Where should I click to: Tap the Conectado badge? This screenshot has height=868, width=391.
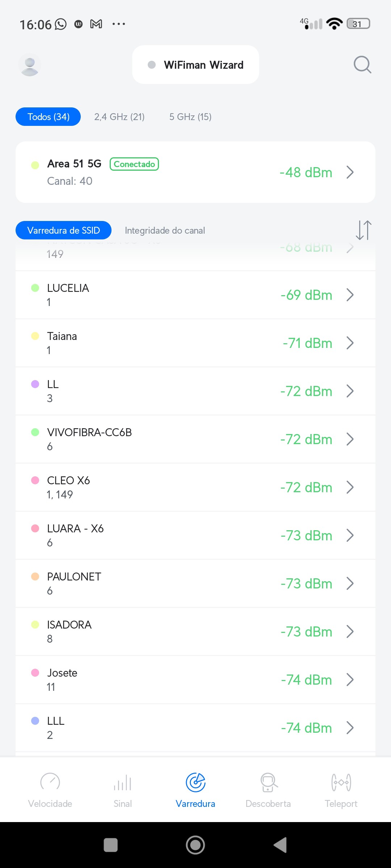[134, 164]
